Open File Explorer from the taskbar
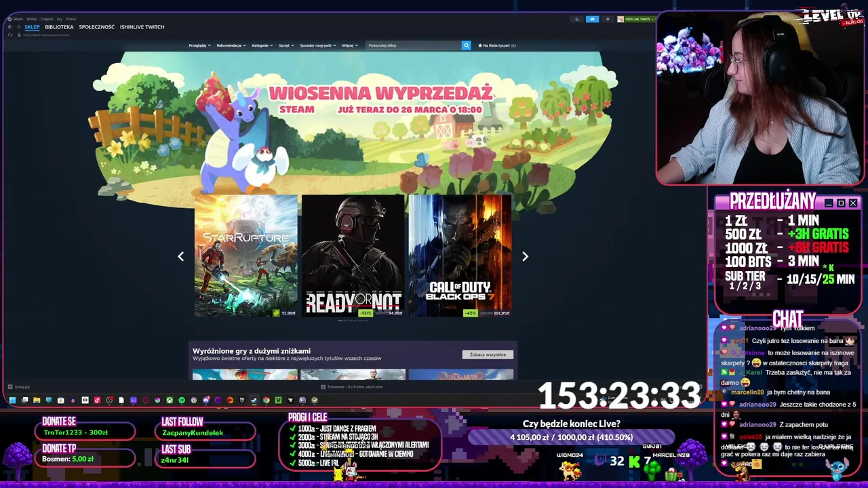 [x=37, y=400]
